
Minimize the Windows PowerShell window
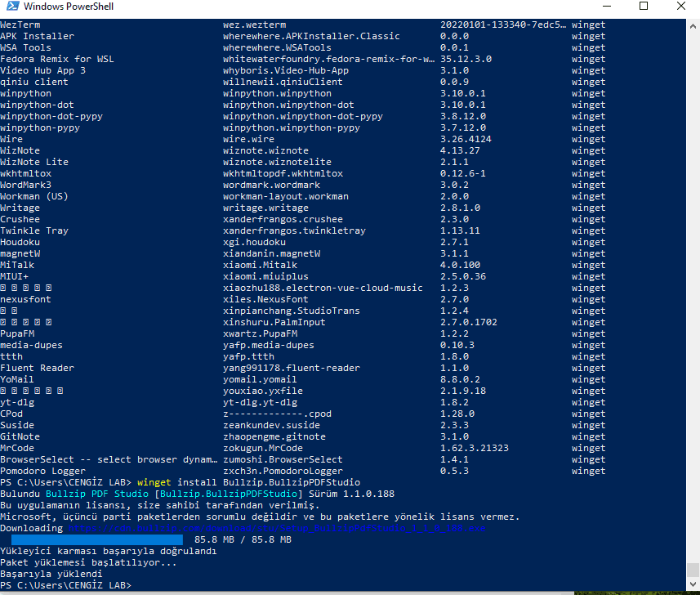click(x=605, y=7)
